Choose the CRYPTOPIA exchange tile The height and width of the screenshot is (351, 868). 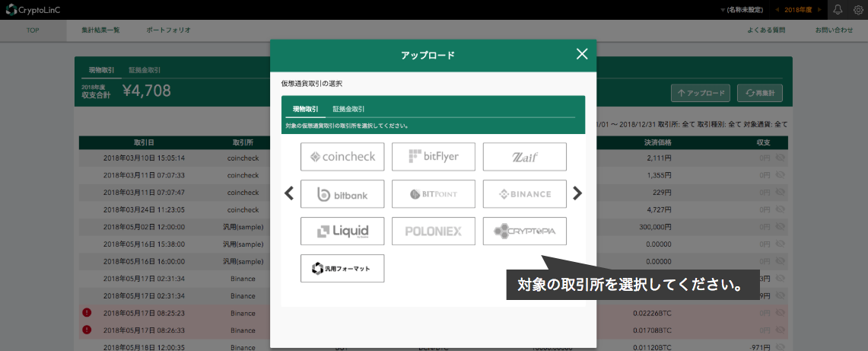(525, 231)
